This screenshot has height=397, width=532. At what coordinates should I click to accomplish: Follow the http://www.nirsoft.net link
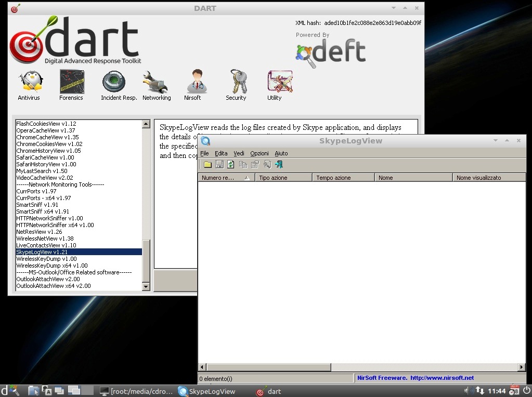(x=442, y=378)
